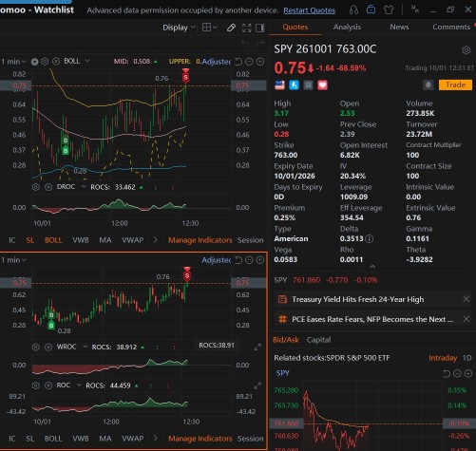Zoom out top chart
The image size is (476, 451).
coord(249,62)
